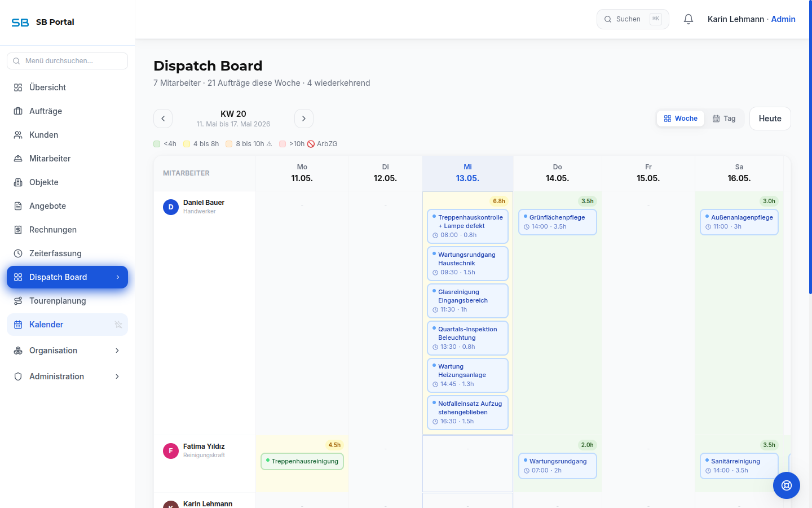Click the unpin icon on Kalender row

click(x=118, y=325)
